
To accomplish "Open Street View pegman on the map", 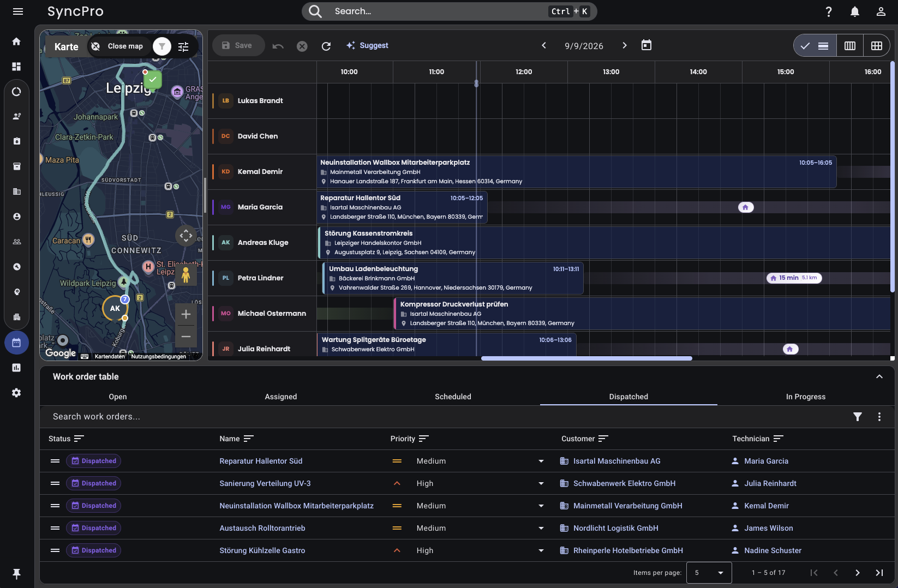I will click(186, 275).
